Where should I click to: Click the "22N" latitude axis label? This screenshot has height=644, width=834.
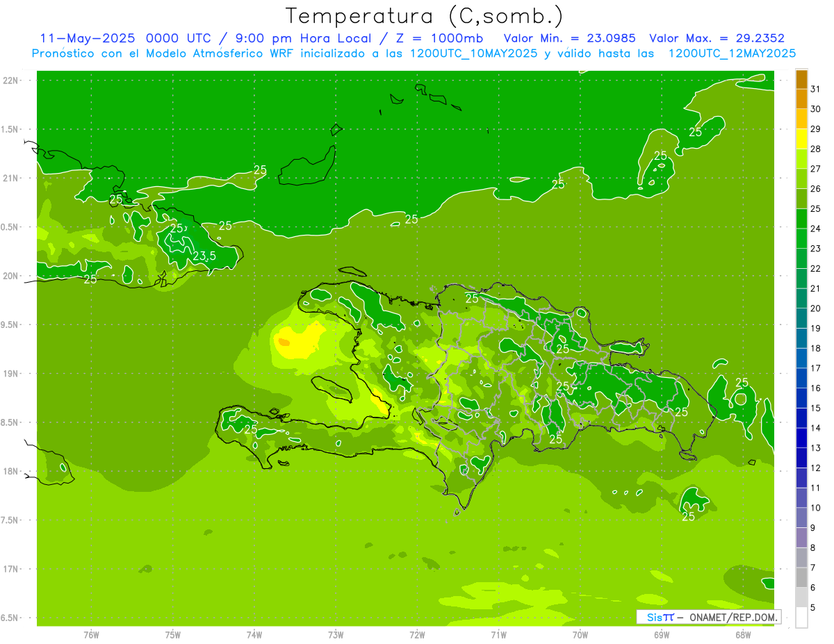point(11,80)
